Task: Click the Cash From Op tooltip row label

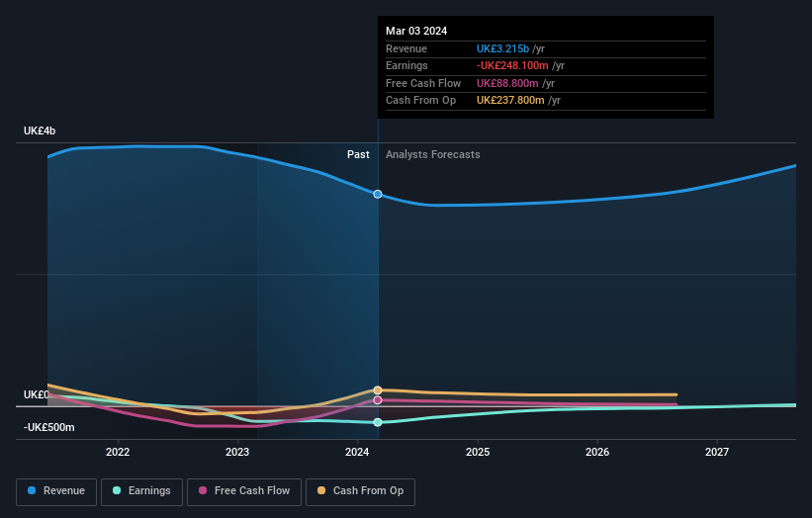Action: click(x=420, y=101)
